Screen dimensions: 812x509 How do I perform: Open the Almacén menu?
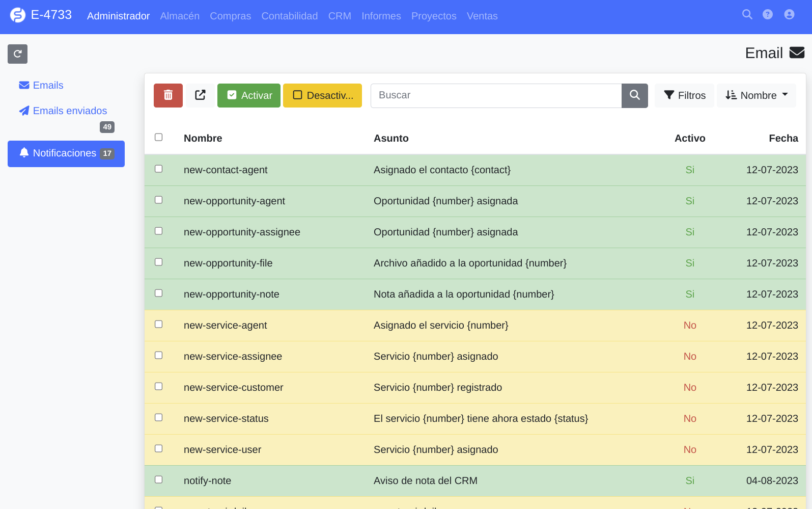click(x=180, y=16)
